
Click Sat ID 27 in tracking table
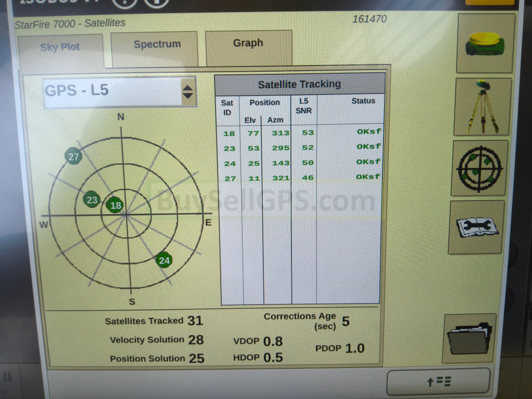click(x=230, y=179)
